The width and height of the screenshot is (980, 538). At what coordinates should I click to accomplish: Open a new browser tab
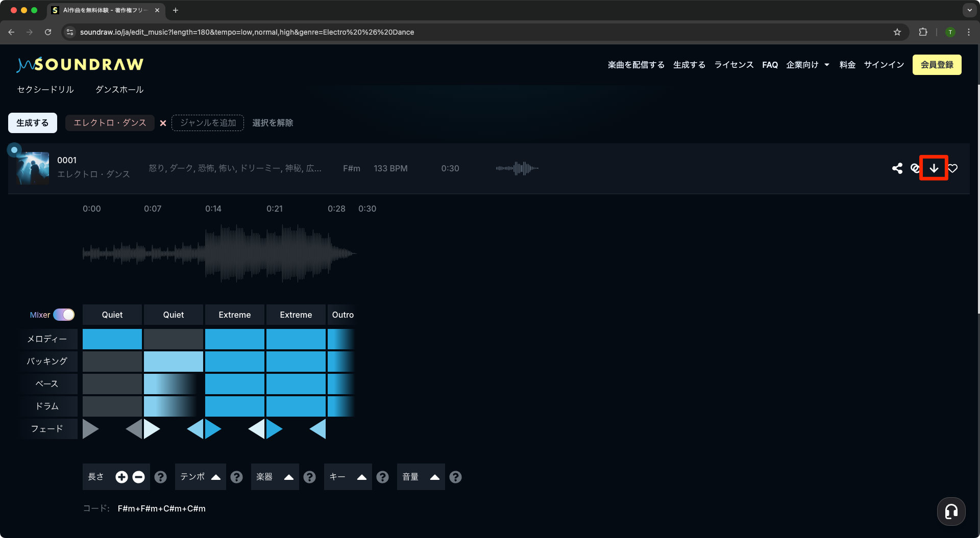pos(175,10)
